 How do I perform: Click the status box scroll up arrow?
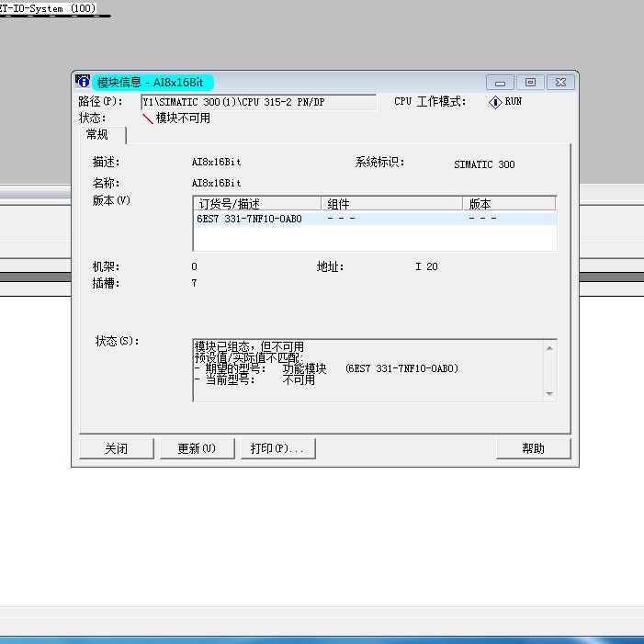[549, 348]
